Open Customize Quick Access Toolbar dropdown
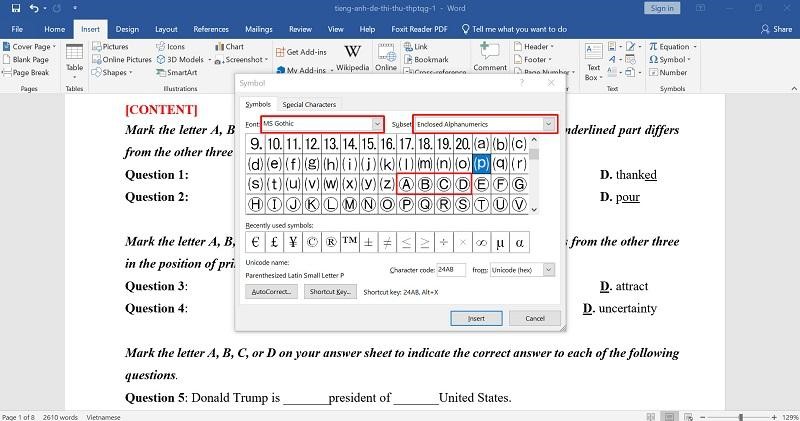 tap(75, 8)
